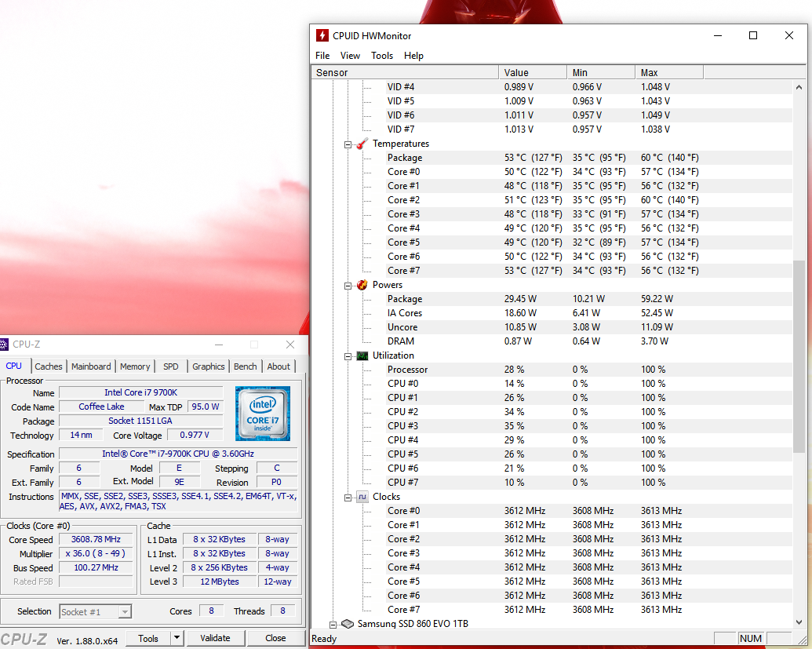Click the Validate button in CPU-Z
812x649 pixels.
(x=216, y=638)
